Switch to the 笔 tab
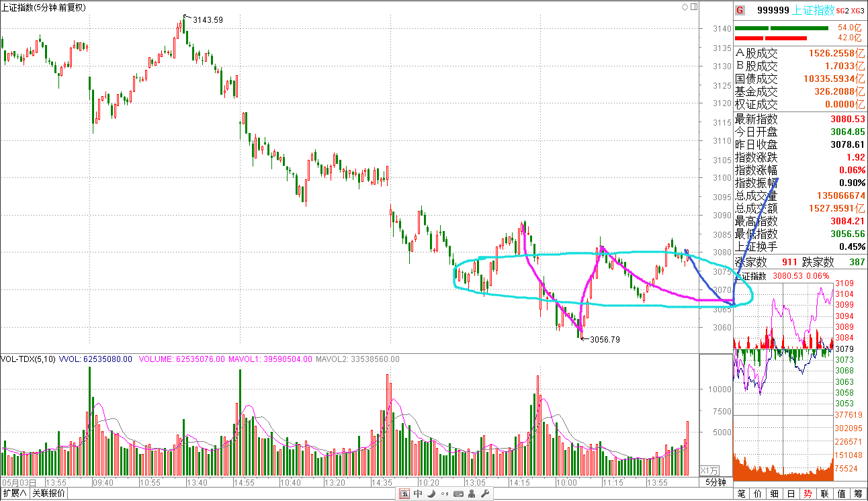The image size is (868, 501). (742, 494)
